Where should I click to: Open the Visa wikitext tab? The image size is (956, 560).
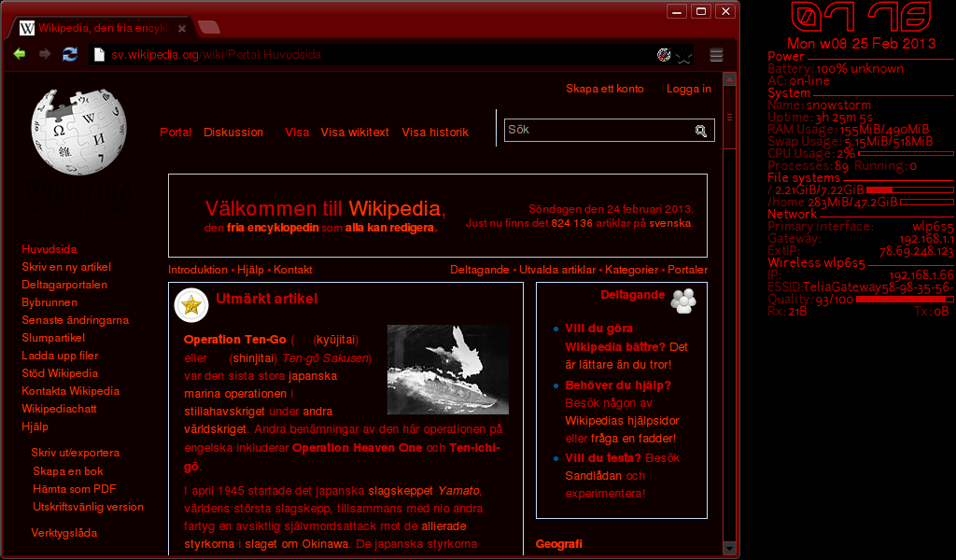[x=355, y=133]
